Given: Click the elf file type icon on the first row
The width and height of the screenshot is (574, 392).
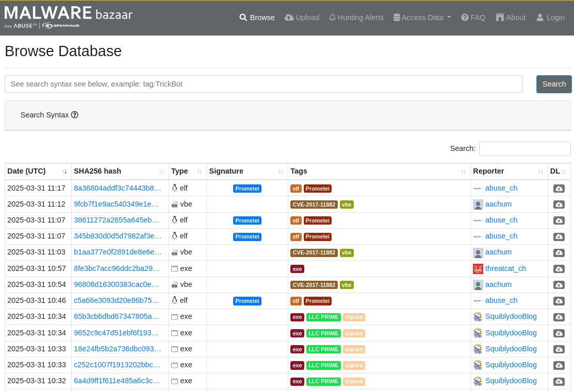Looking at the screenshot, I should click(x=175, y=188).
